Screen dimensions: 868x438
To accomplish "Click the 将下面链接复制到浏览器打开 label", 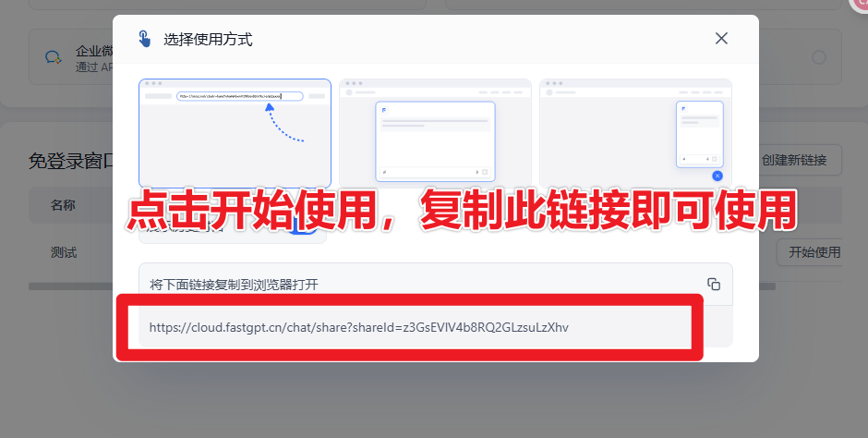I will point(234,285).
